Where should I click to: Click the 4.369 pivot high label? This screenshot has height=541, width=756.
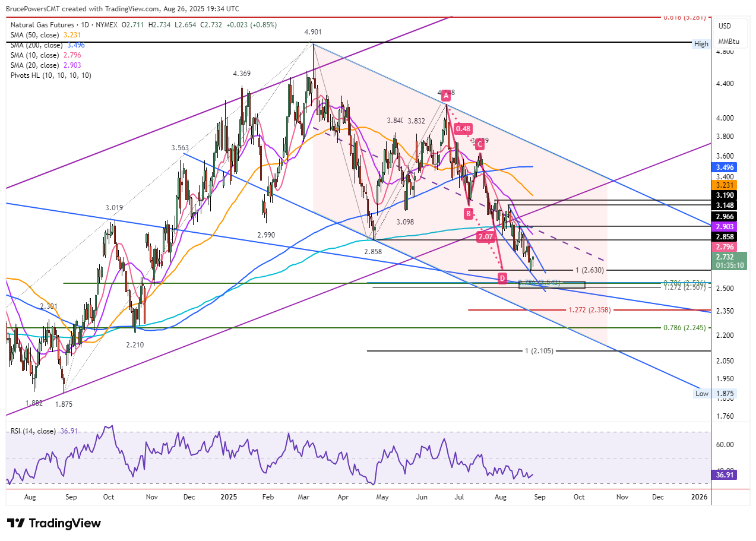pyautogui.click(x=242, y=74)
